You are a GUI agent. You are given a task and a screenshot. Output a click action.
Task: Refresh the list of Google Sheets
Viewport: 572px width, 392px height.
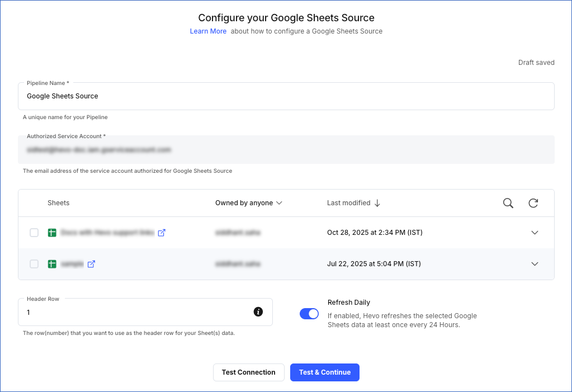coord(533,203)
